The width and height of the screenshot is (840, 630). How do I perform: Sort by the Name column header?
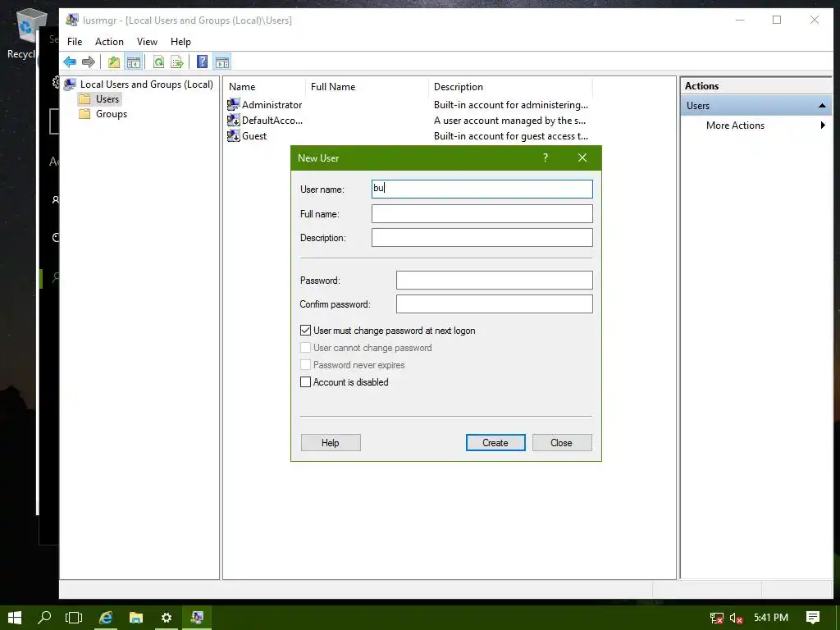pos(265,87)
